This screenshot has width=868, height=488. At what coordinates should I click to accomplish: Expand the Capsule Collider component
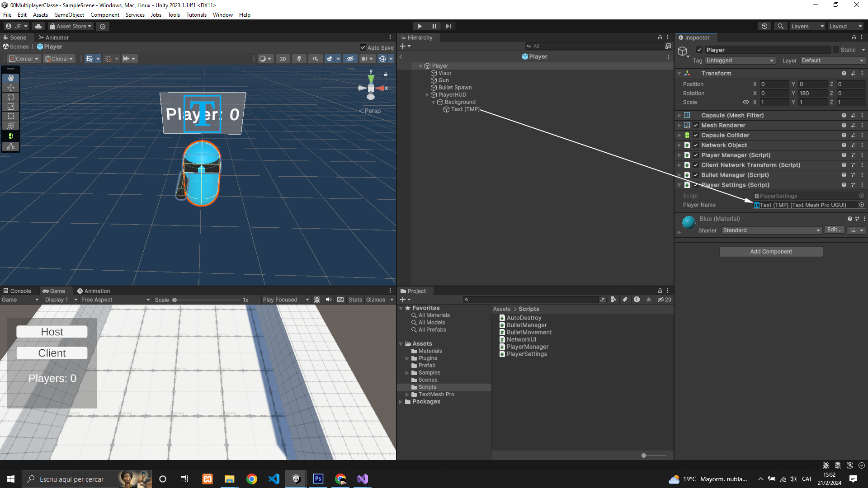(x=679, y=135)
